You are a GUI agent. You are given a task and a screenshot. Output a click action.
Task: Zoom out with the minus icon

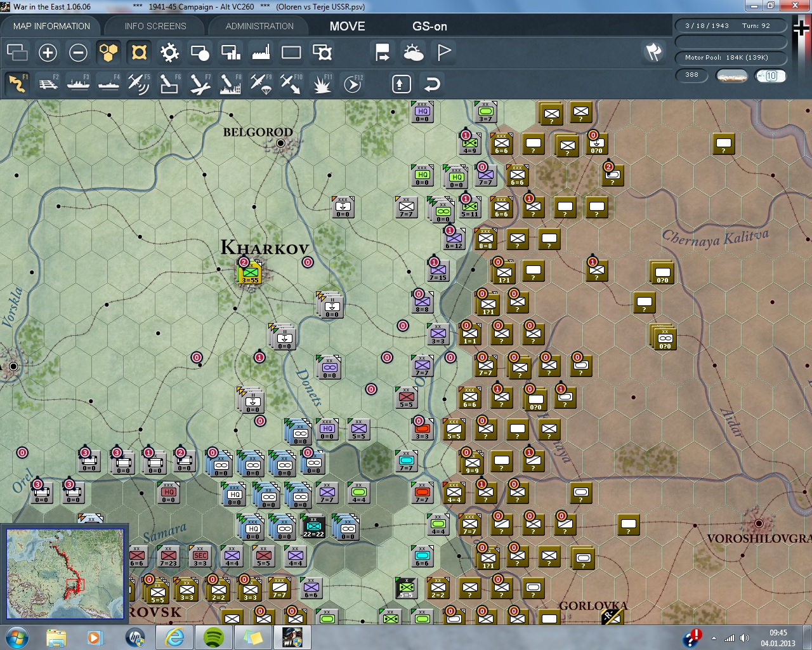point(78,53)
